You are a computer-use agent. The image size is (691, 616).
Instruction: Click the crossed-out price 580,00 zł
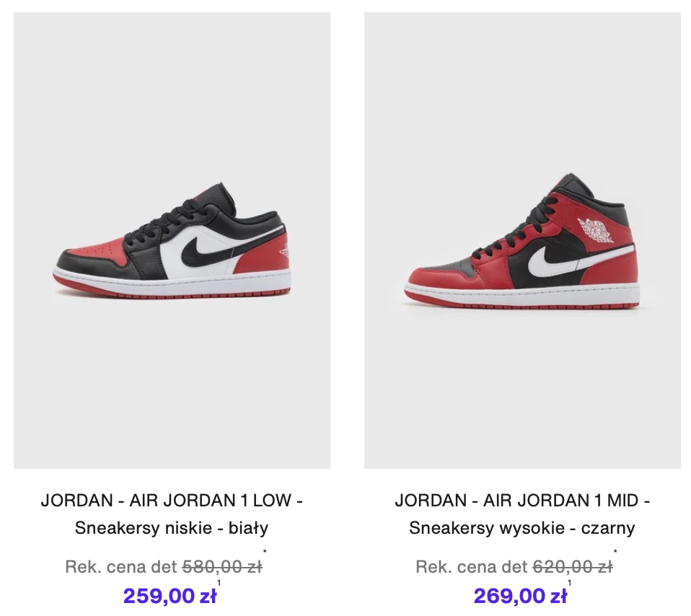tap(222, 567)
